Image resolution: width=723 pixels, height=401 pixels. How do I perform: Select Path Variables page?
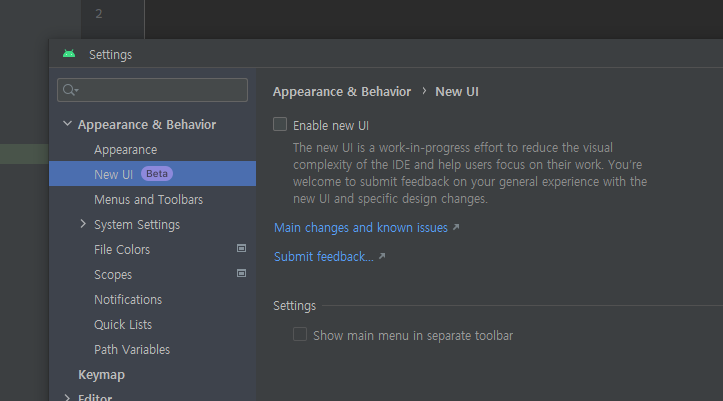coord(132,349)
